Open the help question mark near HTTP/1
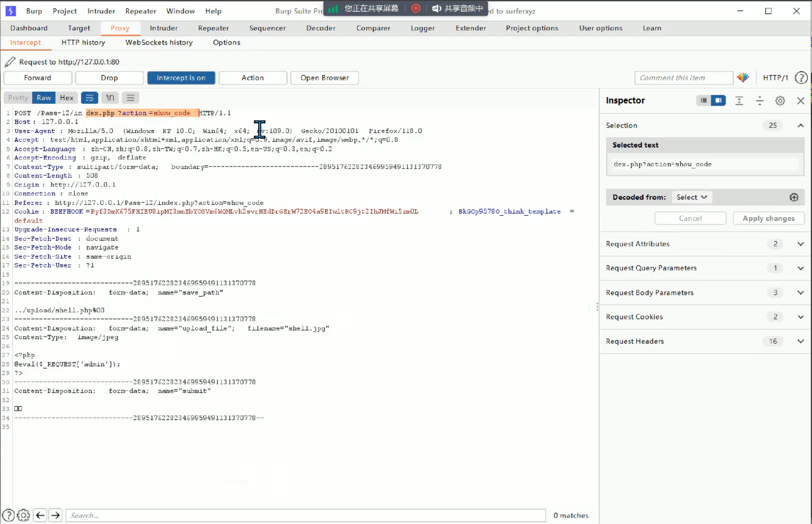 tap(801, 78)
